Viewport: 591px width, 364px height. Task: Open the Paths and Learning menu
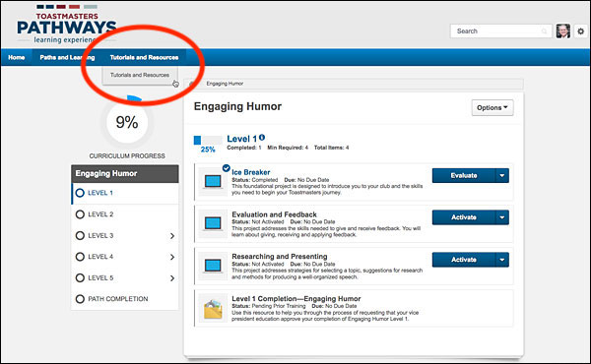tap(67, 58)
